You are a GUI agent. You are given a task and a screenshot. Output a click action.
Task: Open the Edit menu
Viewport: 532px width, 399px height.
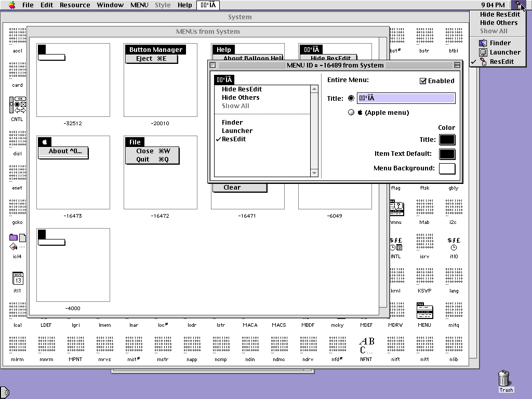[47, 5]
